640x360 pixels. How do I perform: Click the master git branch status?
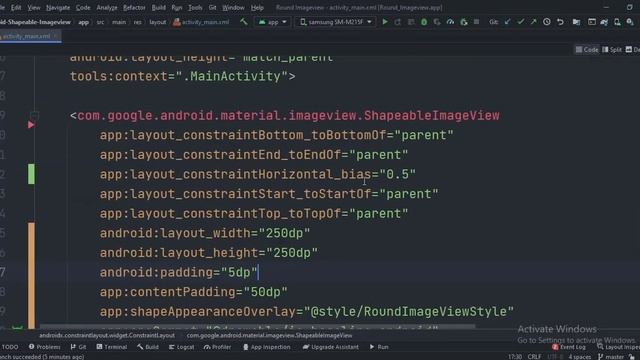pos(611,357)
